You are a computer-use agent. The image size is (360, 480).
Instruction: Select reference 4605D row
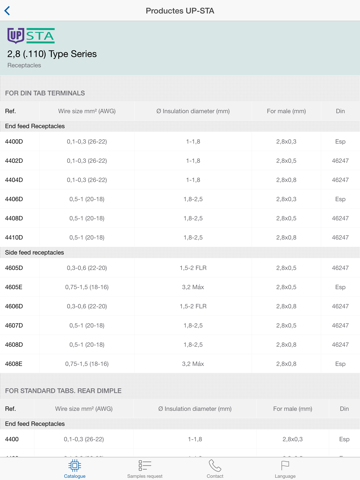[180, 268]
